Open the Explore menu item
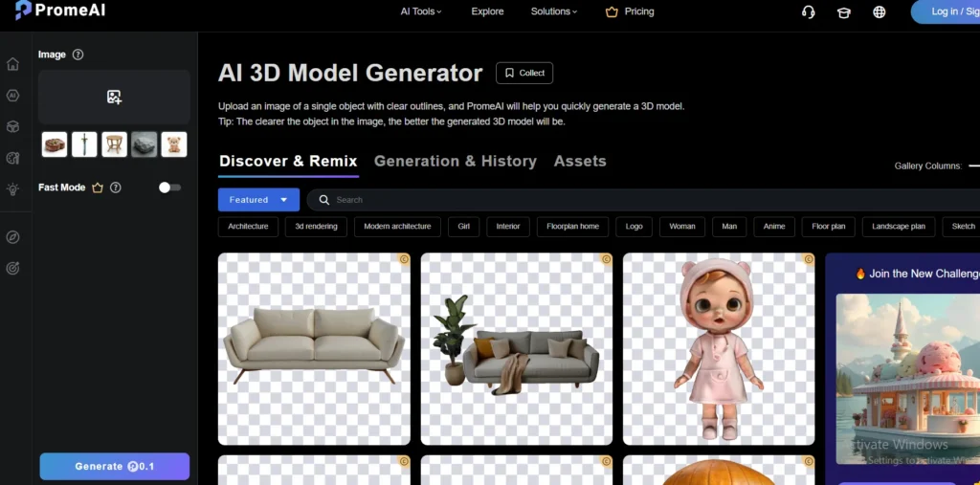This screenshot has height=485, width=980. click(487, 11)
